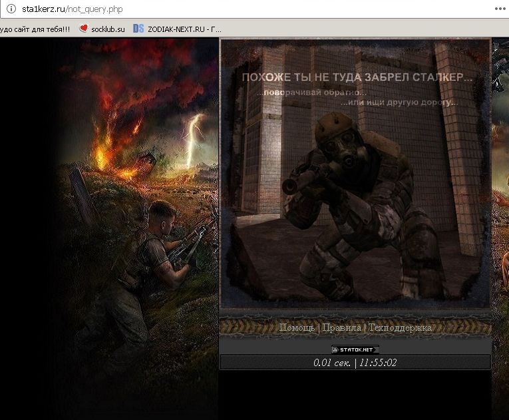Open the ZODIAK-NEXT.RU bookmark

[184, 29]
